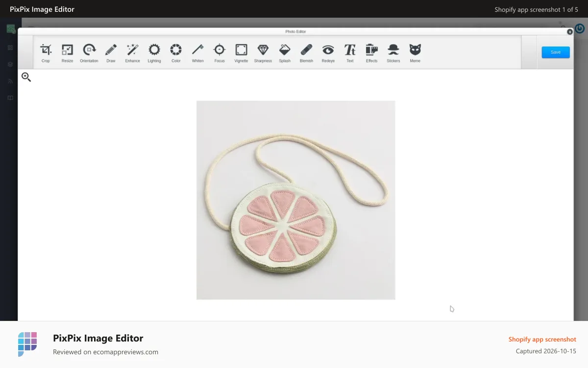Screen dimensions: 588x368
Task: Select the Blemish bandage tool
Action: coord(306,53)
